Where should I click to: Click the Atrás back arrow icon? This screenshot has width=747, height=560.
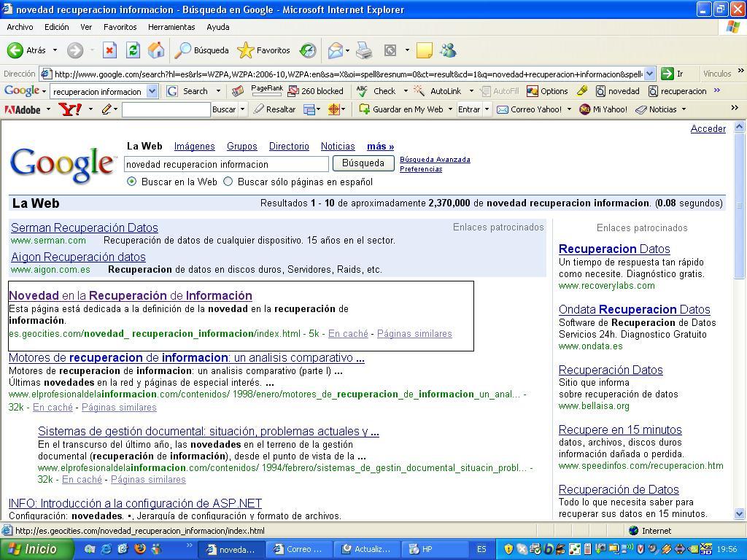coord(15,50)
